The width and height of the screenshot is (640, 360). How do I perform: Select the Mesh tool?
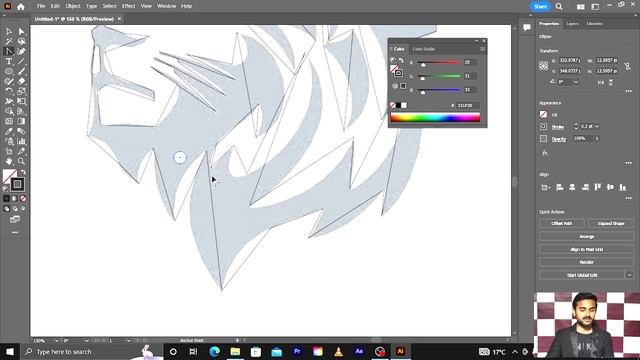tap(9, 121)
